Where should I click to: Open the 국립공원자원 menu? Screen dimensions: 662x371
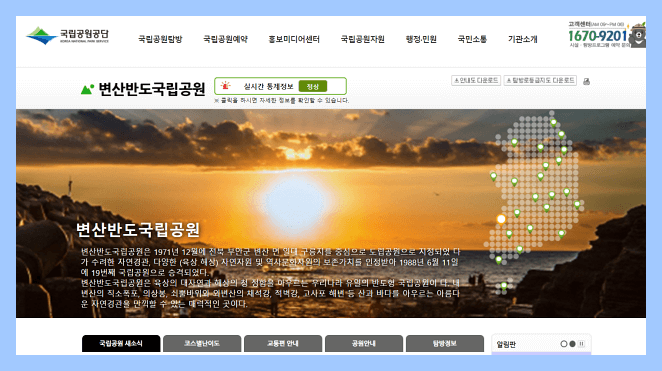pos(362,39)
